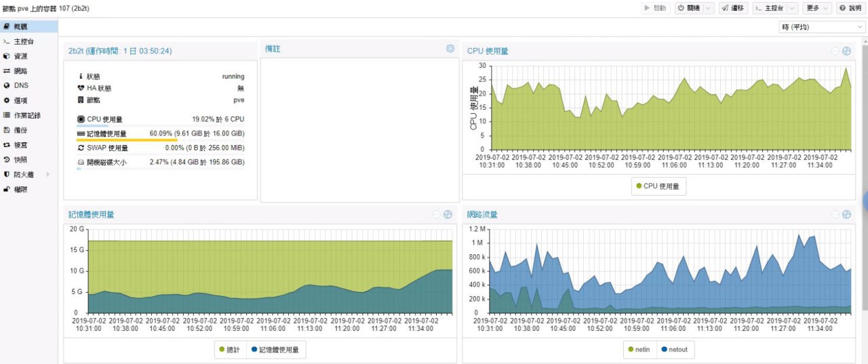Screen dimensions: 868x364
Task: Click the 說明 help button
Action: pyautogui.click(x=850, y=8)
